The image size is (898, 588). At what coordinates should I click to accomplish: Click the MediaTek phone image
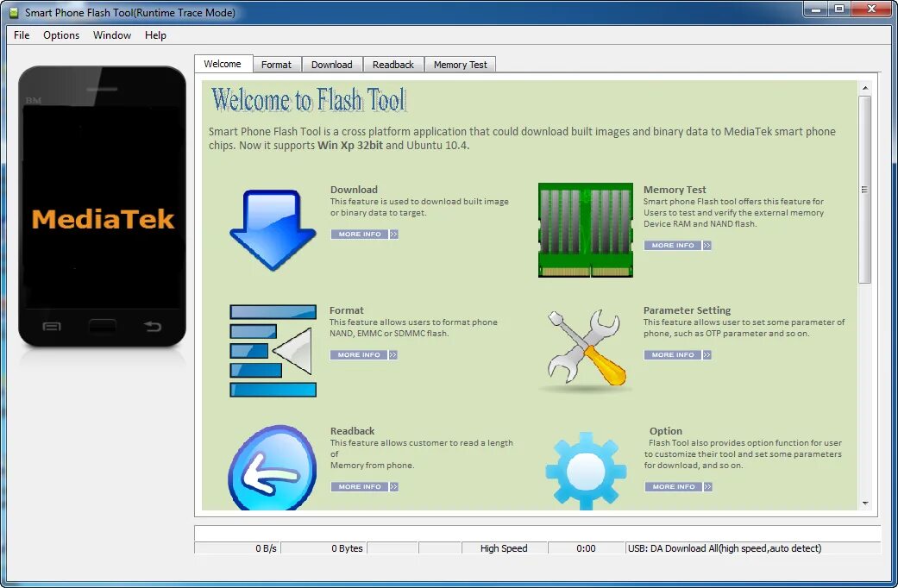pos(102,206)
